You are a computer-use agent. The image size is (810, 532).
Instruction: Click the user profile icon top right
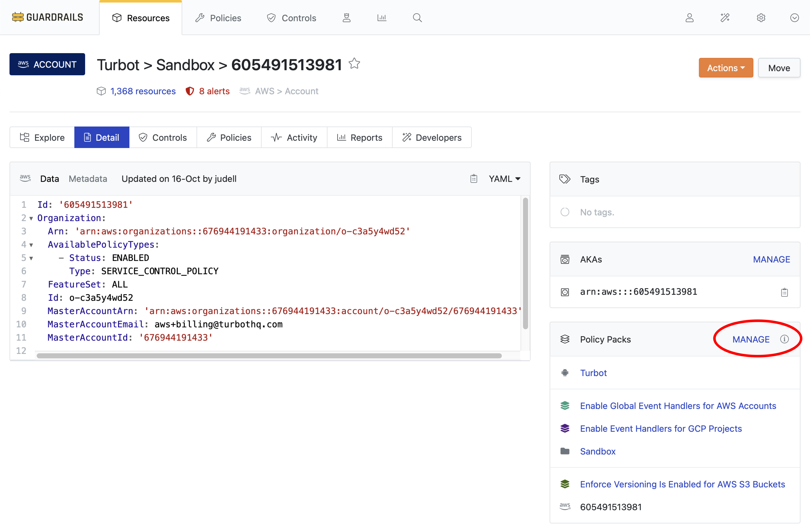click(x=689, y=18)
